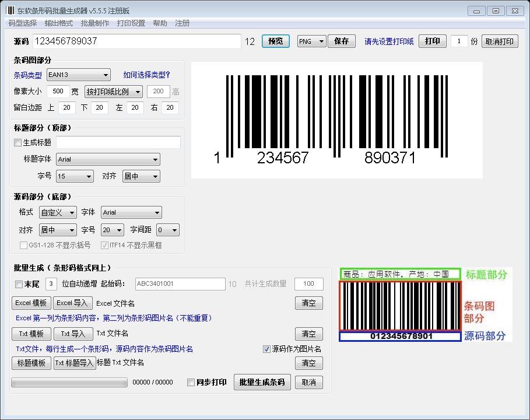Click the 起始码 ABC3401001 field
Viewport: 530px width, 420px height.
(180, 283)
